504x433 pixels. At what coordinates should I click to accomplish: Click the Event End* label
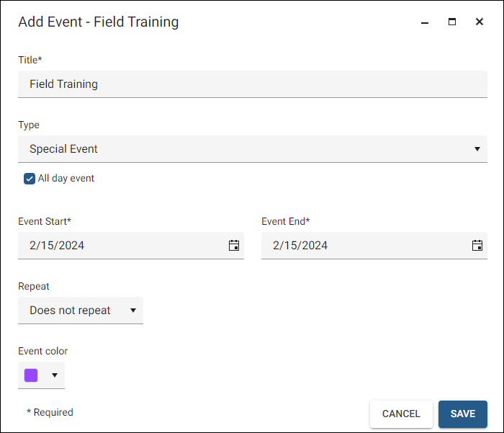point(285,221)
